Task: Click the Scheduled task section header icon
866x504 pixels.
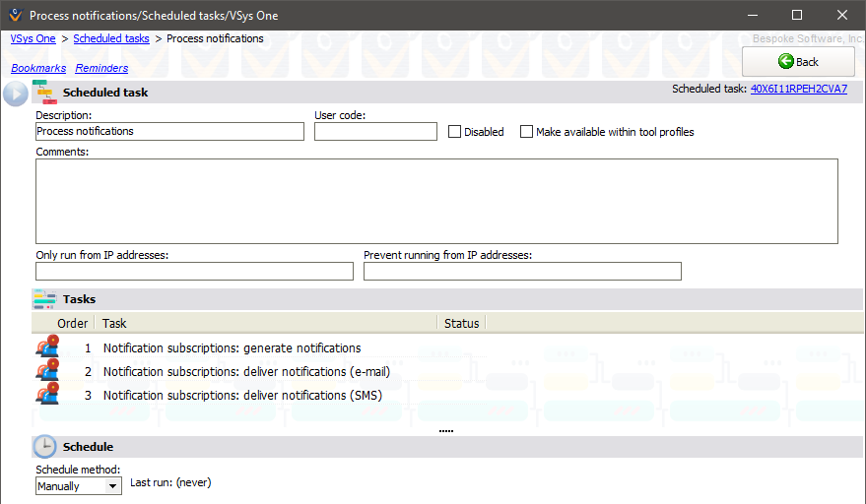Action: (x=45, y=93)
